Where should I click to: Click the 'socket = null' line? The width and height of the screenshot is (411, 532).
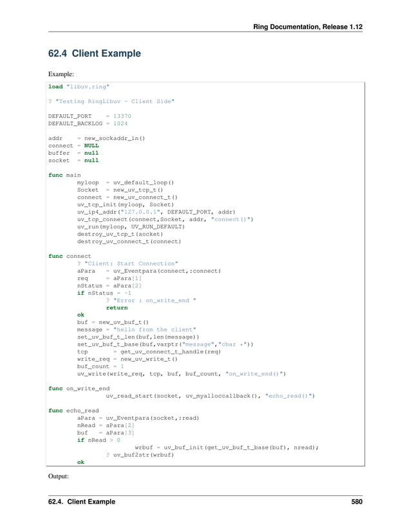point(73,161)
